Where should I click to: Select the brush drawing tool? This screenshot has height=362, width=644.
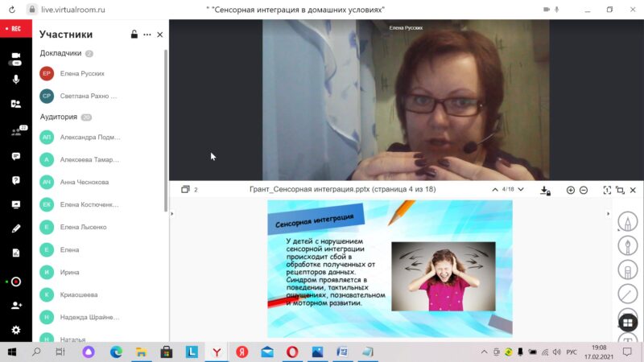pyautogui.click(x=628, y=245)
